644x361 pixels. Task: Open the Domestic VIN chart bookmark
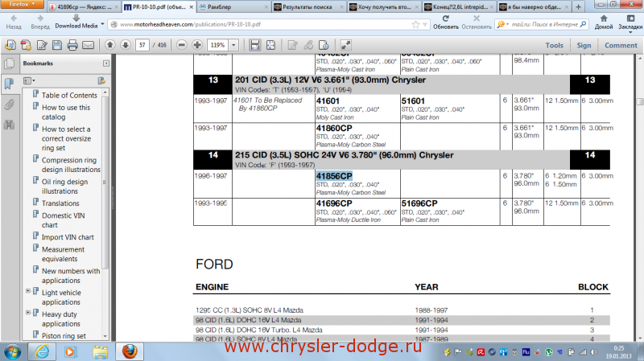64,220
